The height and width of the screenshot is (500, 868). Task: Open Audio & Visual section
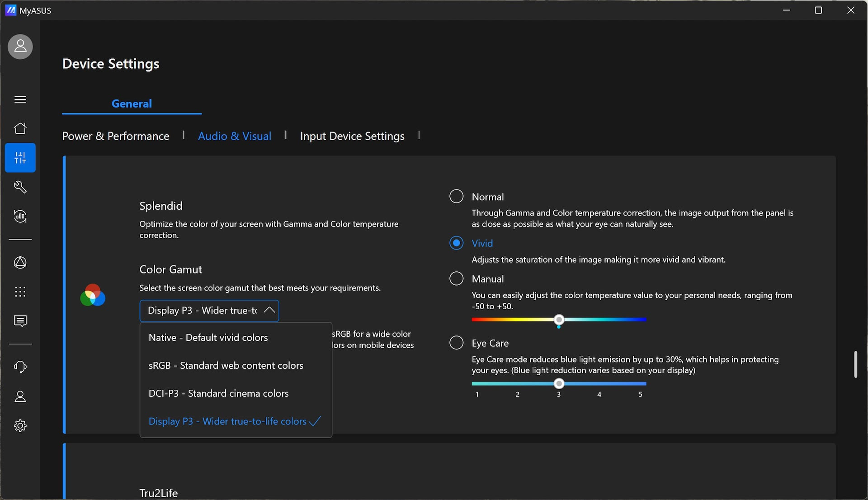[235, 136]
